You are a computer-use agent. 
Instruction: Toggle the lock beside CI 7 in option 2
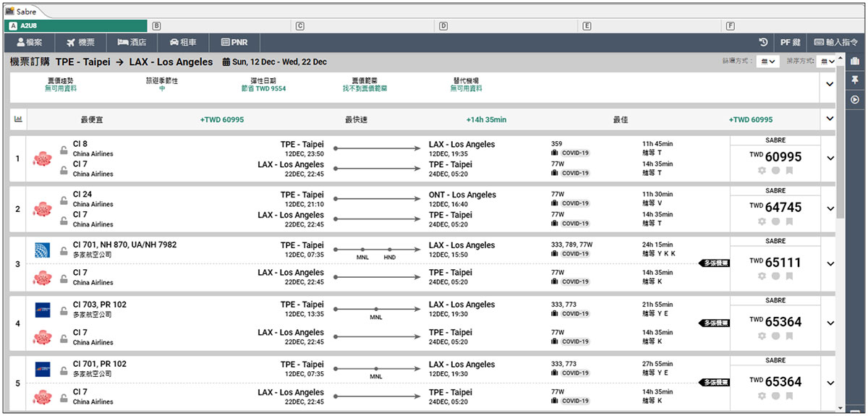point(64,221)
